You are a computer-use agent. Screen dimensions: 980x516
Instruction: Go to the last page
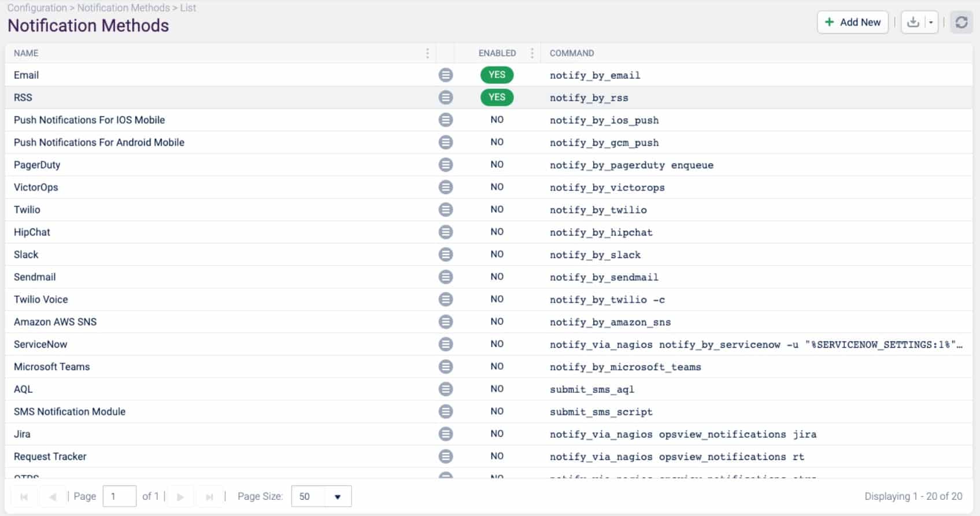click(209, 496)
